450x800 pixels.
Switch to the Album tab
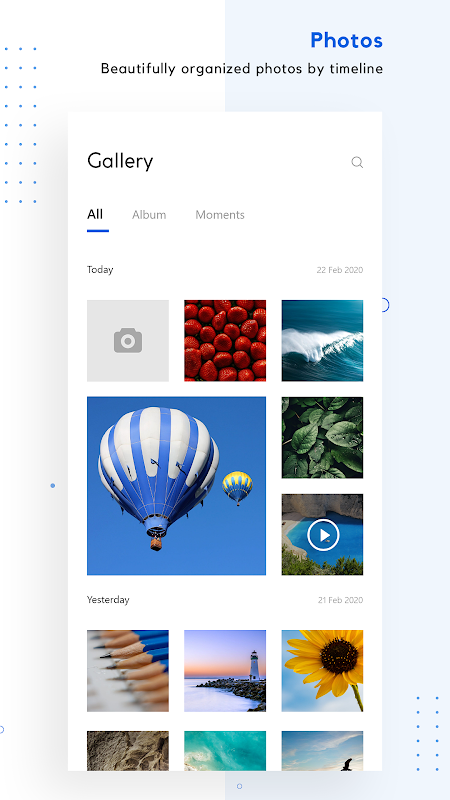point(149,215)
